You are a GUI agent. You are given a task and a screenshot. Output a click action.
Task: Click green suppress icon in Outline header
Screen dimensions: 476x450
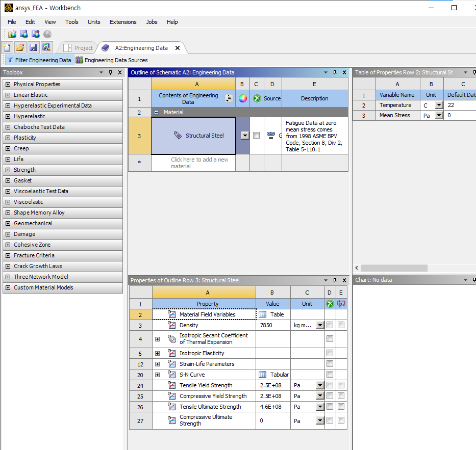(x=257, y=98)
